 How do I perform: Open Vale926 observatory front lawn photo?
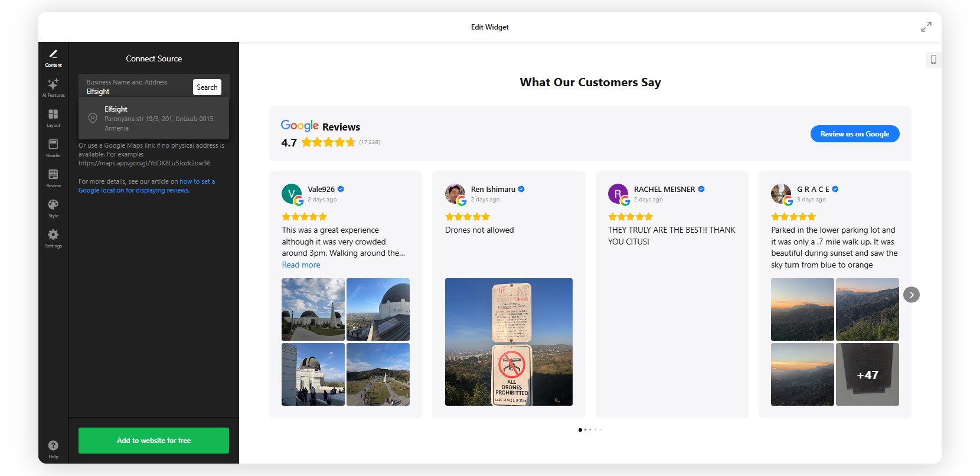[x=313, y=309]
